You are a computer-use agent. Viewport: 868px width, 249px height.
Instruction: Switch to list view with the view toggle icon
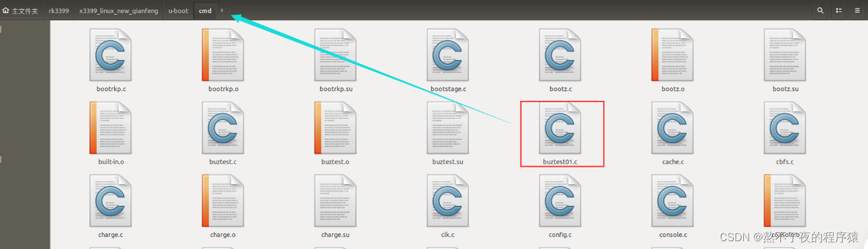[839, 10]
